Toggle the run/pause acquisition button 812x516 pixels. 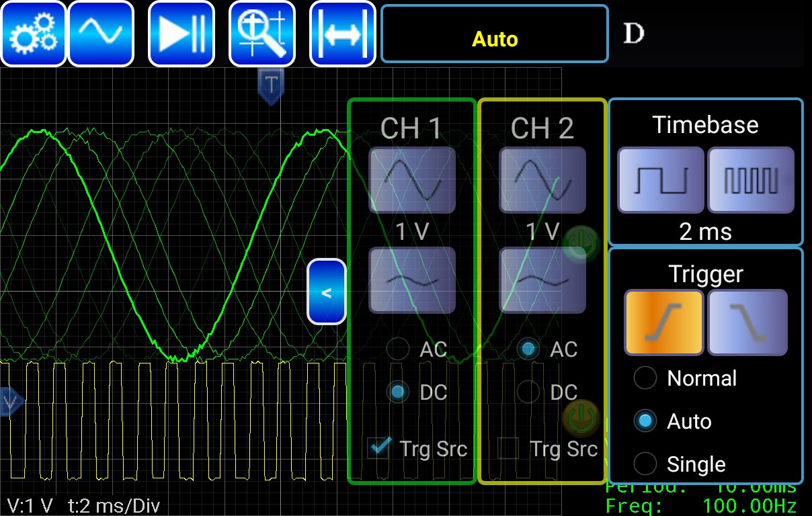point(181,34)
